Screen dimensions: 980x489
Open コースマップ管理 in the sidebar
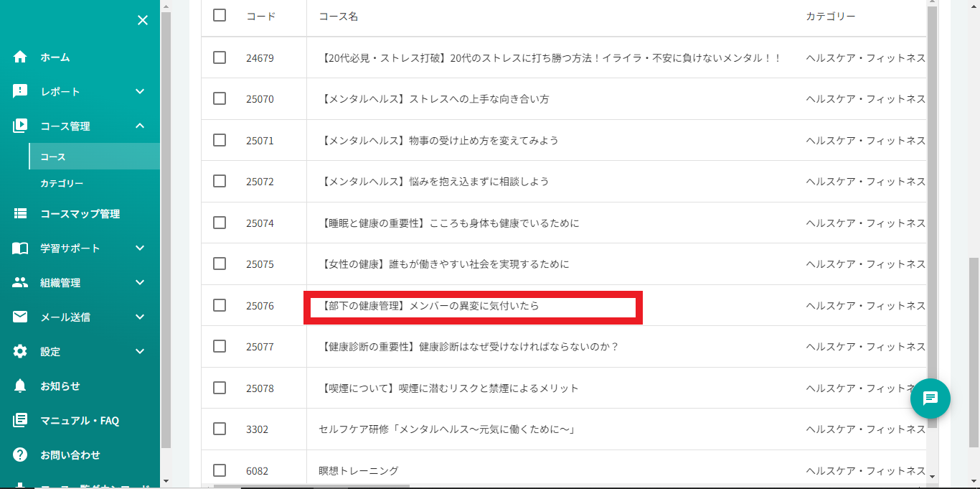coord(80,213)
